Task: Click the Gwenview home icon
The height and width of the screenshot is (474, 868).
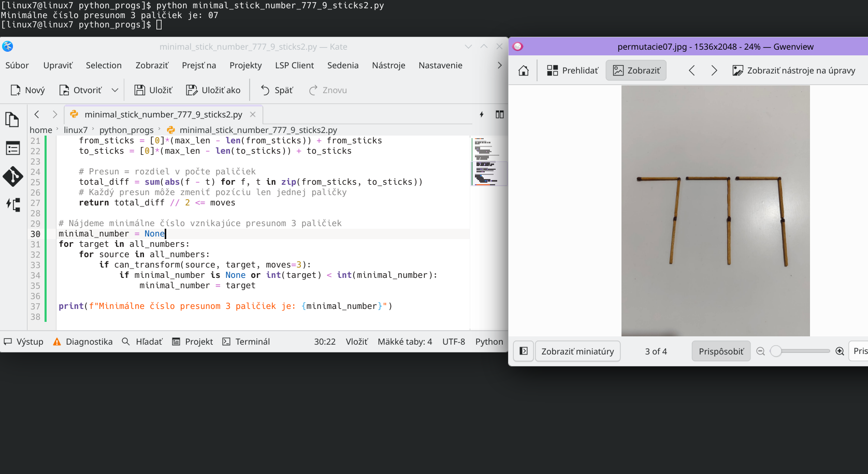Action: [524, 70]
